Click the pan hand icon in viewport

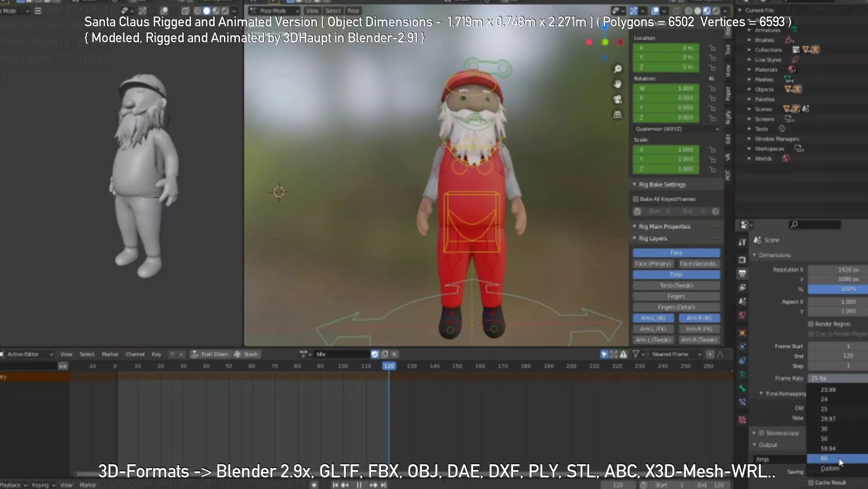click(x=618, y=84)
